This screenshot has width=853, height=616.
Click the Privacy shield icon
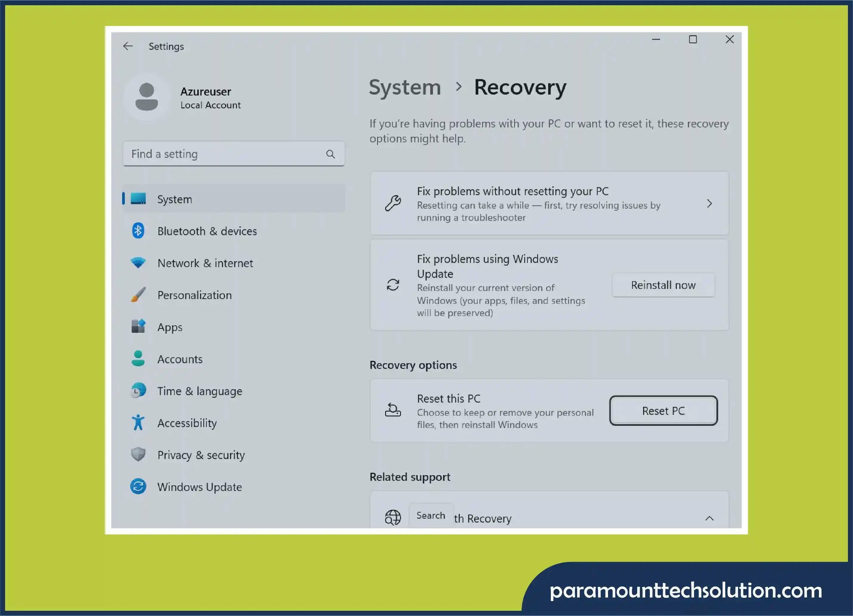click(138, 454)
